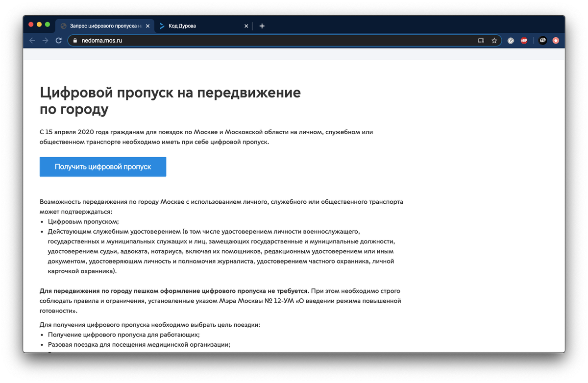Open the send-to-devices icon in address bar
This screenshot has height=383, width=588.
[481, 41]
